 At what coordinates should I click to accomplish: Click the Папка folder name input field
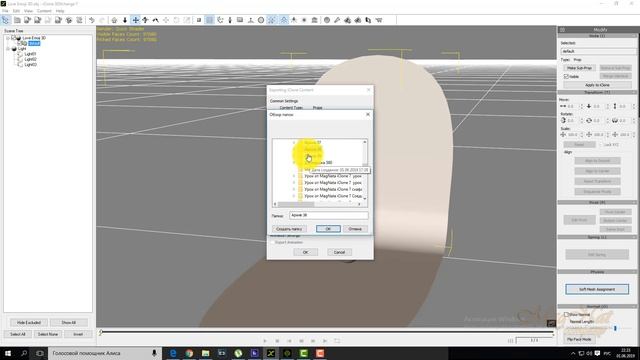click(329, 215)
